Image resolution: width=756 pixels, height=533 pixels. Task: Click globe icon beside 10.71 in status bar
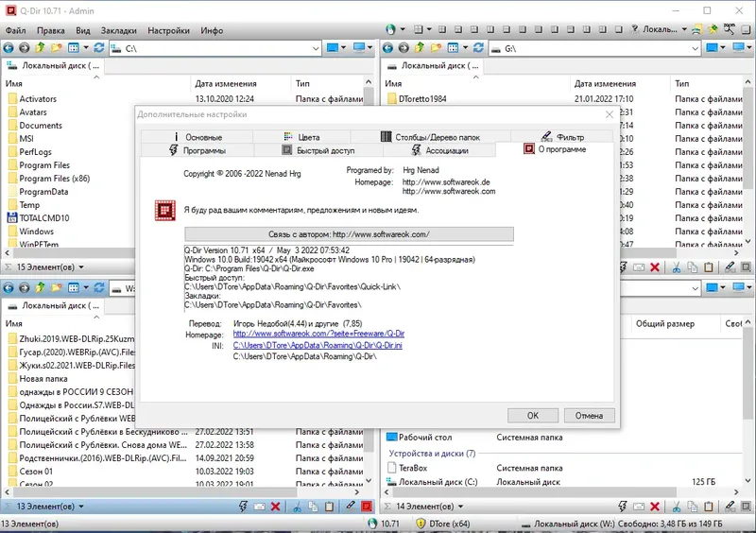pyautogui.click(x=371, y=524)
